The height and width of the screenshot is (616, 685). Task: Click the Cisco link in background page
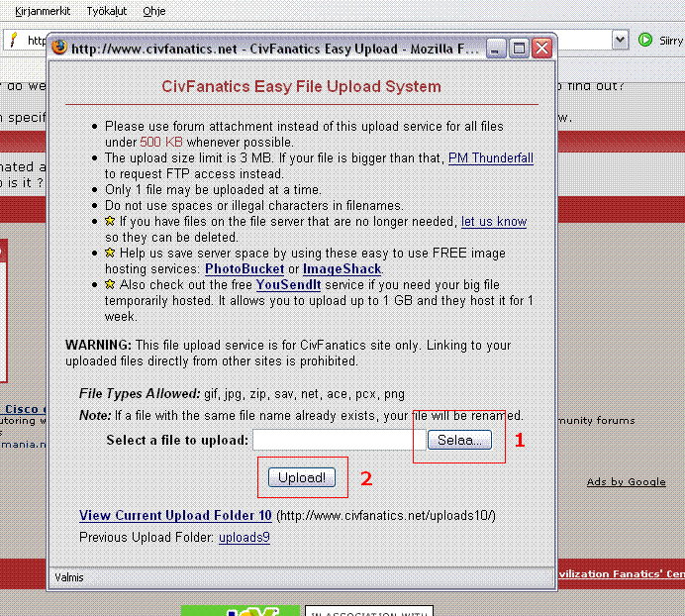23,409
